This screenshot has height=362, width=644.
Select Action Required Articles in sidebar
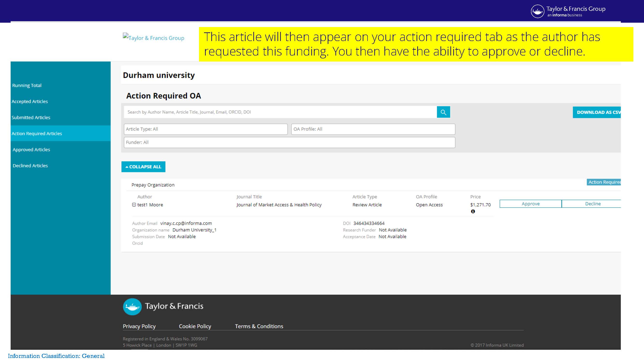61,133
